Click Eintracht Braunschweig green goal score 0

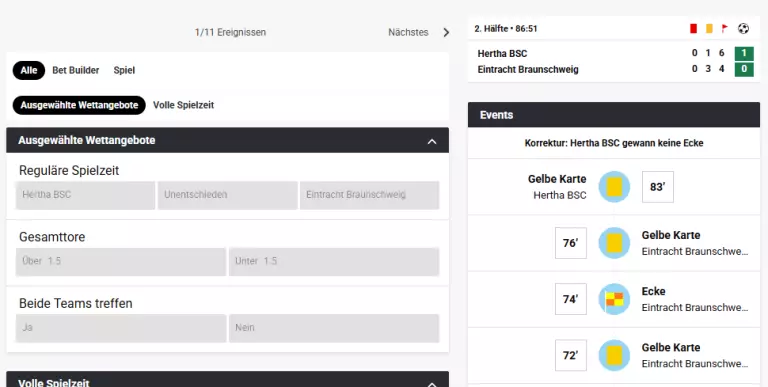click(744, 69)
